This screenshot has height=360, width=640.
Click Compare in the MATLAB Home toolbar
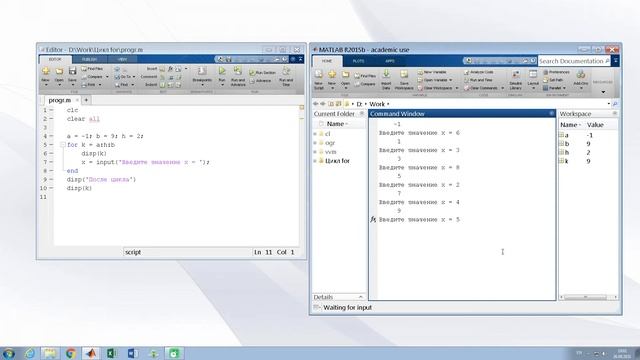point(364,84)
